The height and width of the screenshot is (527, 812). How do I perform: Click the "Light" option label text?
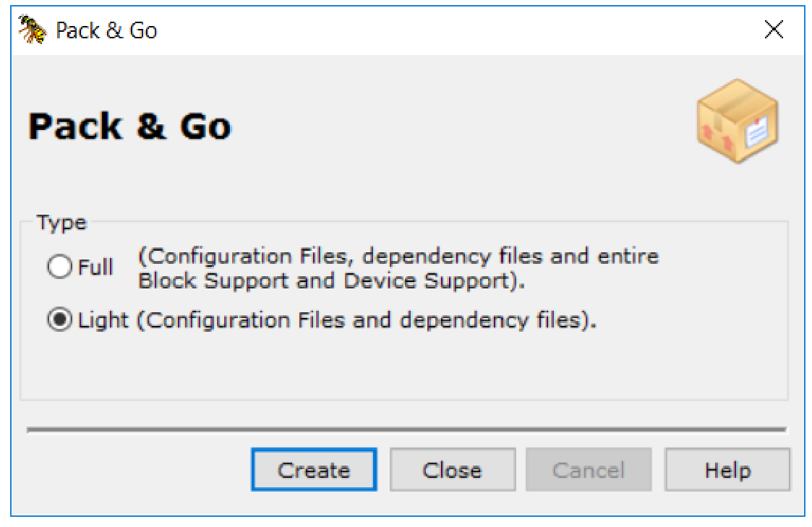[x=103, y=320]
